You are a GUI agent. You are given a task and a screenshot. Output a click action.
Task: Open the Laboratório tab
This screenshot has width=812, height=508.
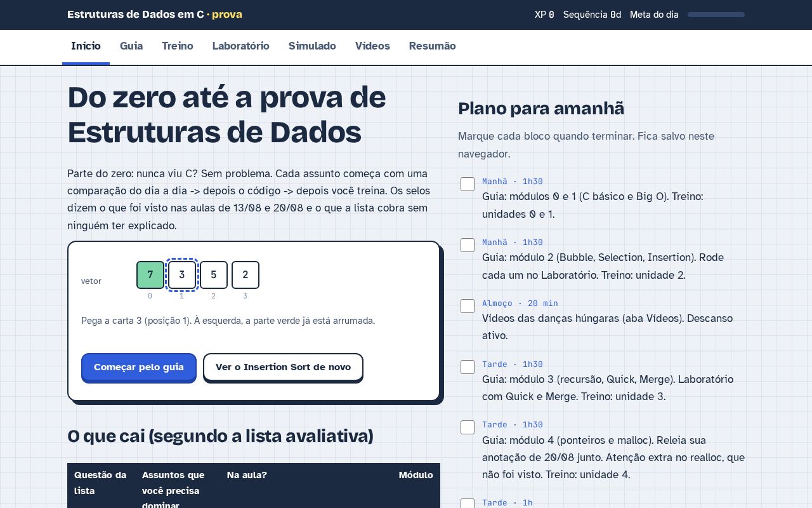pyautogui.click(x=241, y=46)
